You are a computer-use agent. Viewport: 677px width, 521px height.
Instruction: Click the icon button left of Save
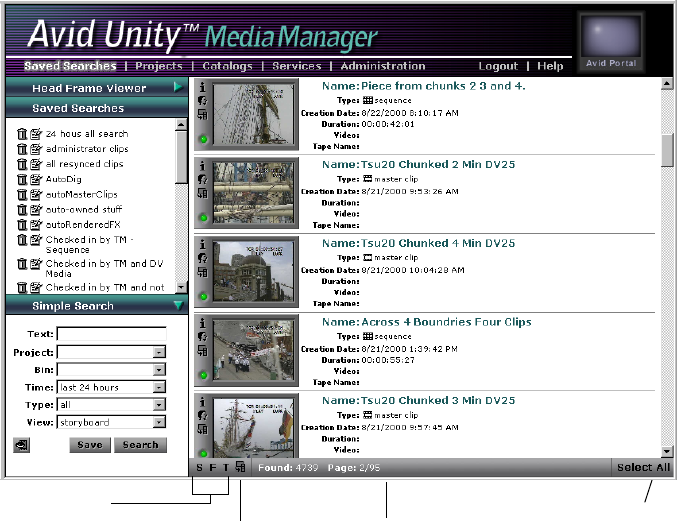pos(22,445)
